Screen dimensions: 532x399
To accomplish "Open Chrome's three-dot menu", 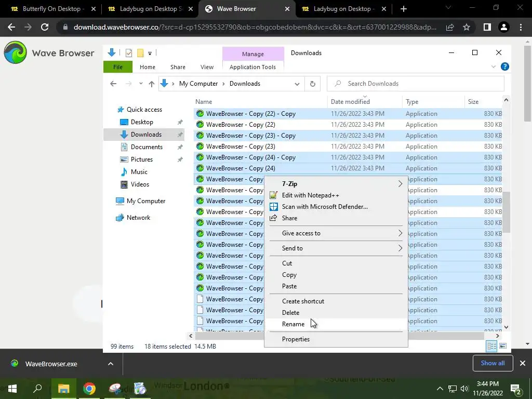I will [x=521, y=27].
